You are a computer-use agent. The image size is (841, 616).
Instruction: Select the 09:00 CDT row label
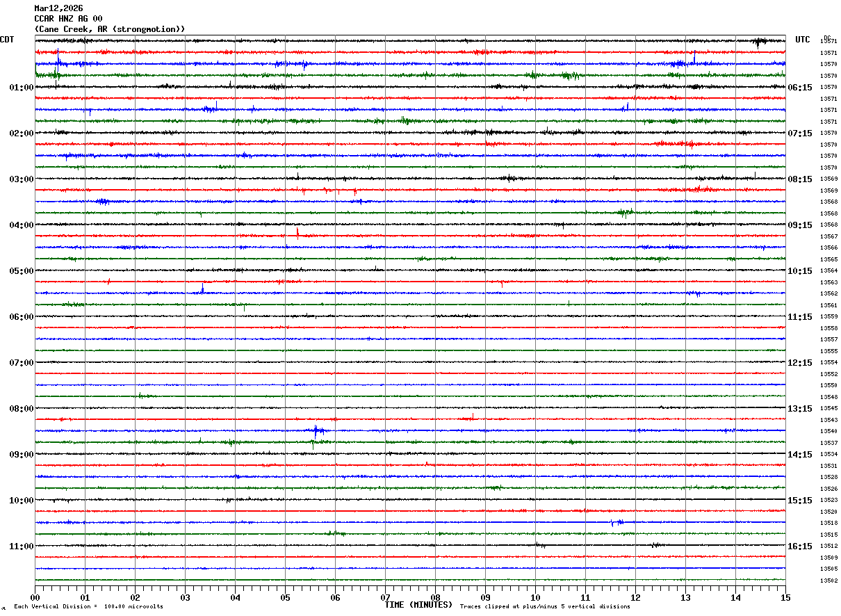pos(22,455)
